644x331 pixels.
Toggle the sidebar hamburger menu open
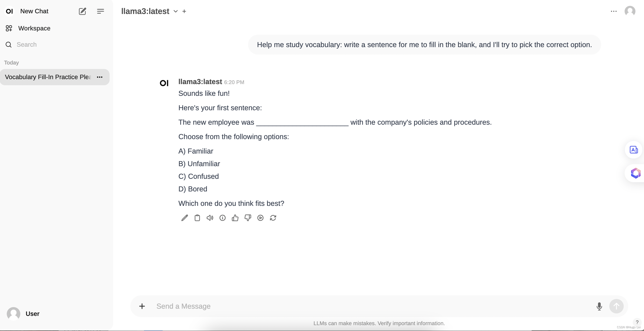(x=100, y=11)
